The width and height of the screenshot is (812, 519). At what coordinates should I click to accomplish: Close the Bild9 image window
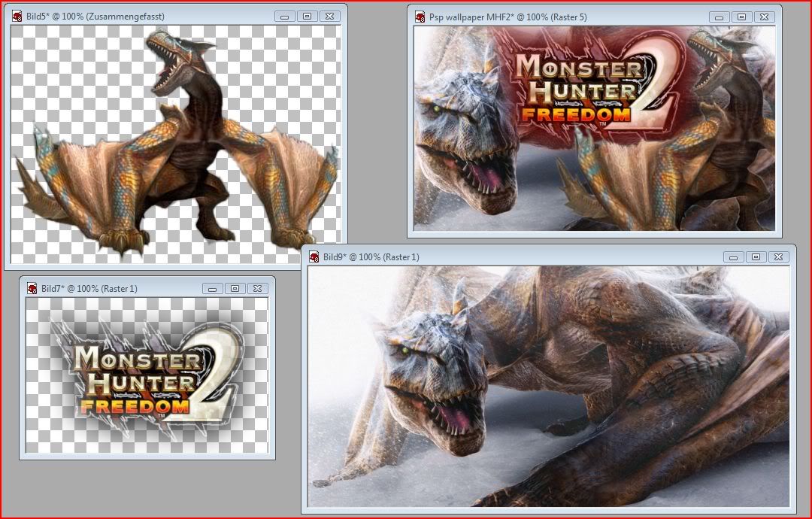pos(778,257)
